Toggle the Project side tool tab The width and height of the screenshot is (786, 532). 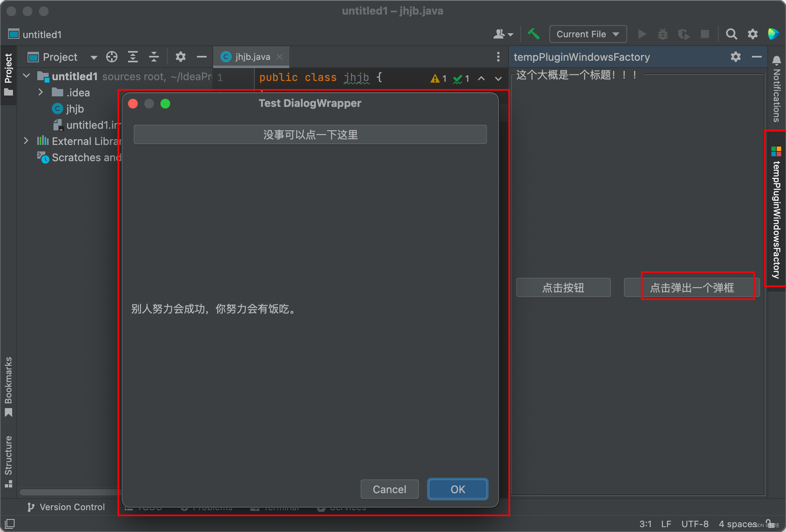click(x=8, y=75)
